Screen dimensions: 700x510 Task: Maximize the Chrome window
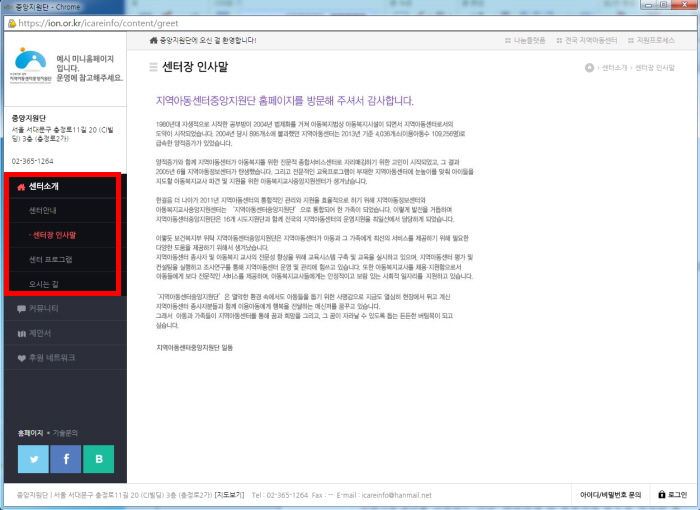pyautogui.click(x=663, y=4)
